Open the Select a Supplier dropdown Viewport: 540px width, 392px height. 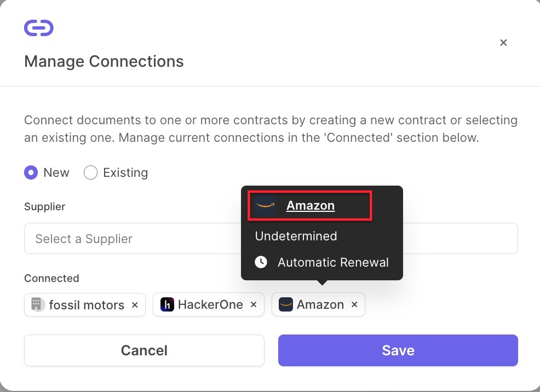click(x=271, y=239)
